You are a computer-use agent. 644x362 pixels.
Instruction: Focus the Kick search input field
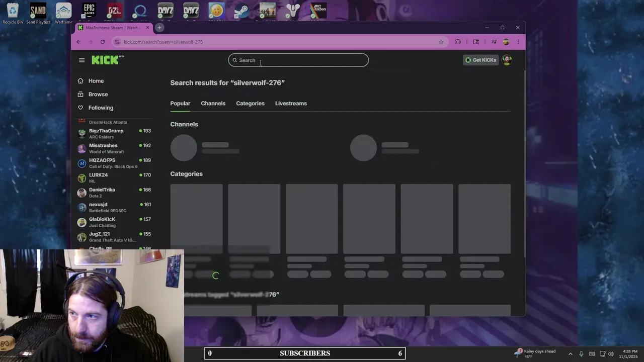coord(298,60)
